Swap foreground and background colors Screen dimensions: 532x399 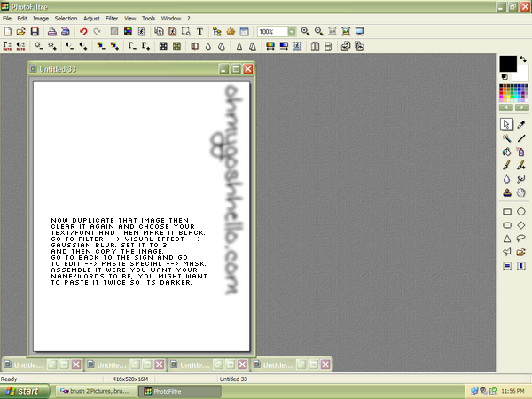pos(523,59)
